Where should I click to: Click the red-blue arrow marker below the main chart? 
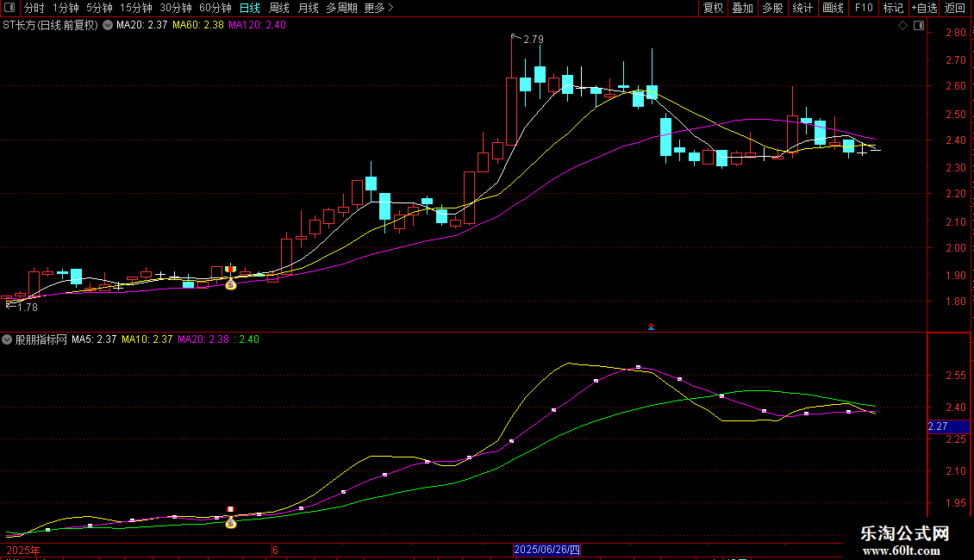(651, 327)
